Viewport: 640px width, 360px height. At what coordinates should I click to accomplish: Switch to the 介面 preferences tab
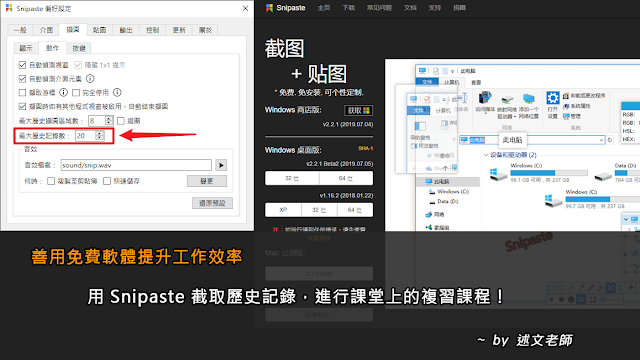point(46,30)
